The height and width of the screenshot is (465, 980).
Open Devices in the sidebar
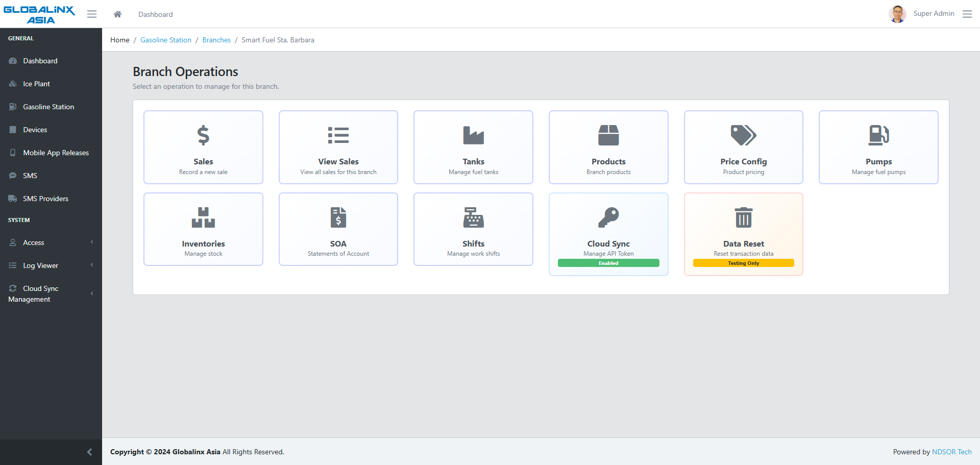(51, 130)
